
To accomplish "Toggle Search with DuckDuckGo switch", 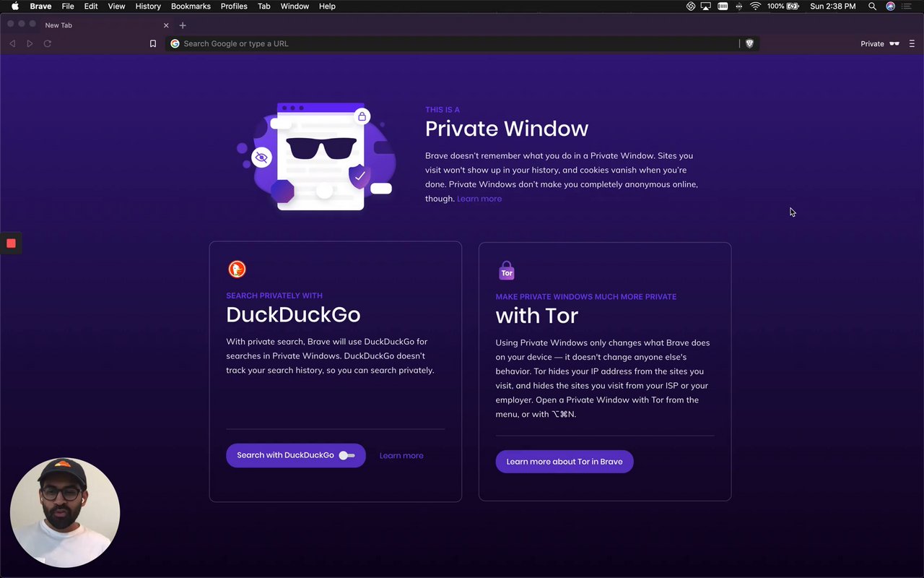I will click(347, 455).
